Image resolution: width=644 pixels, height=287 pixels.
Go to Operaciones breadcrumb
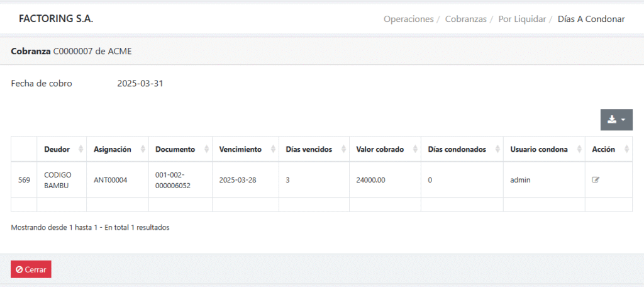coord(408,19)
